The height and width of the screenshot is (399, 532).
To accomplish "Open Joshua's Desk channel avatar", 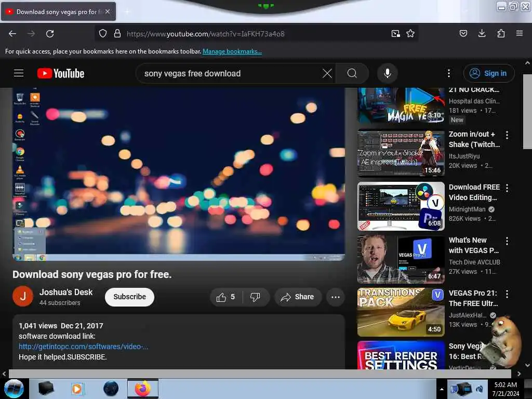I will (x=23, y=296).
